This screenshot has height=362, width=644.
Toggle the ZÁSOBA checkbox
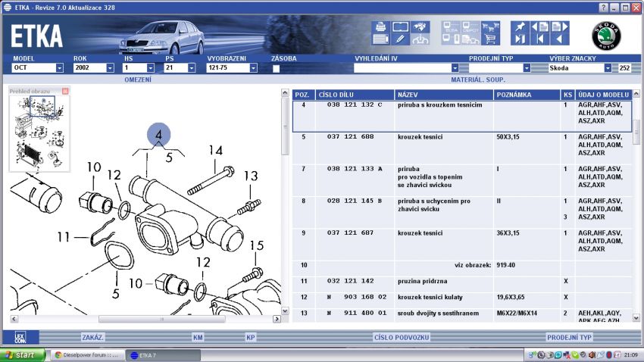[x=276, y=68]
